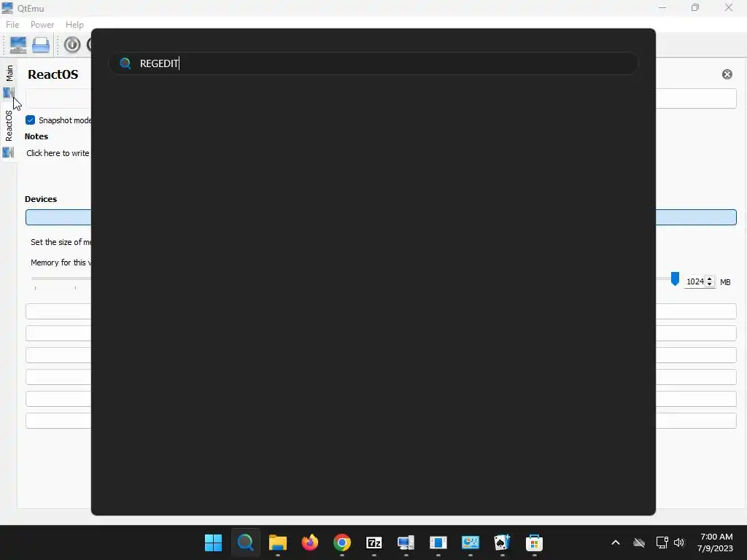The height and width of the screenshot is (560, 747).
Task: Click the QtEmu computer icon in taskbar
Action: 406,542
